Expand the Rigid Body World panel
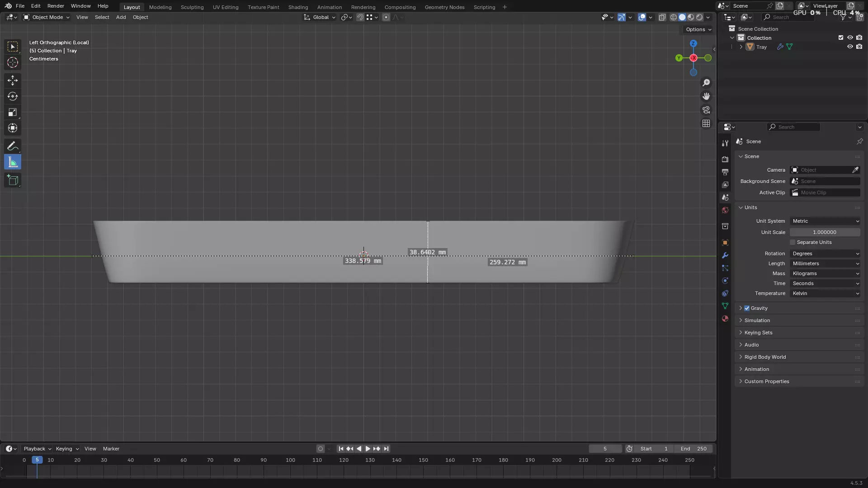 click(x=765, y=357)
